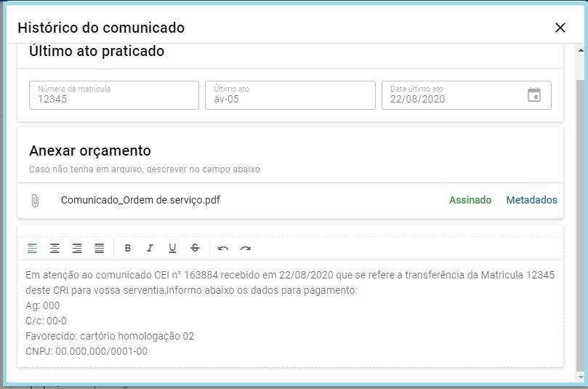Toggle italic formatting

tap(150, 248)
